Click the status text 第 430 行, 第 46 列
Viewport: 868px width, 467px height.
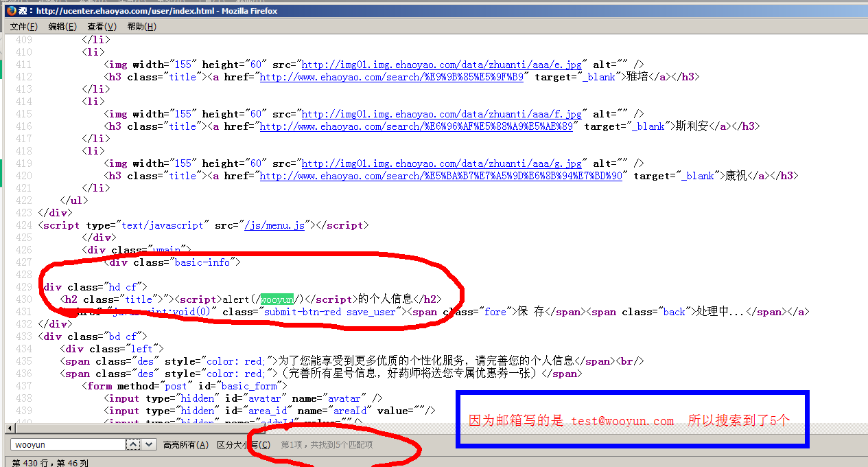coord(50,462)
